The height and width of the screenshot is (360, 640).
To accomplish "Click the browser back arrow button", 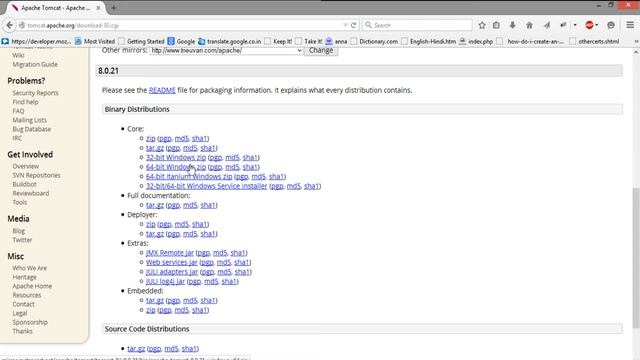I will coord(9,25).
